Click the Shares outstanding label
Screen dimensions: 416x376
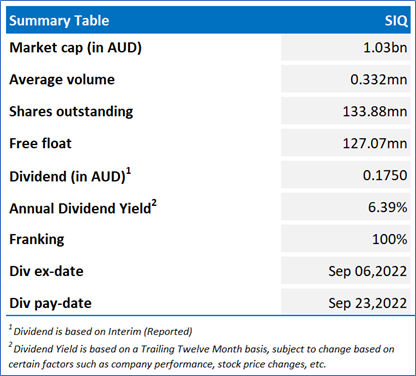tap(71, 112)
